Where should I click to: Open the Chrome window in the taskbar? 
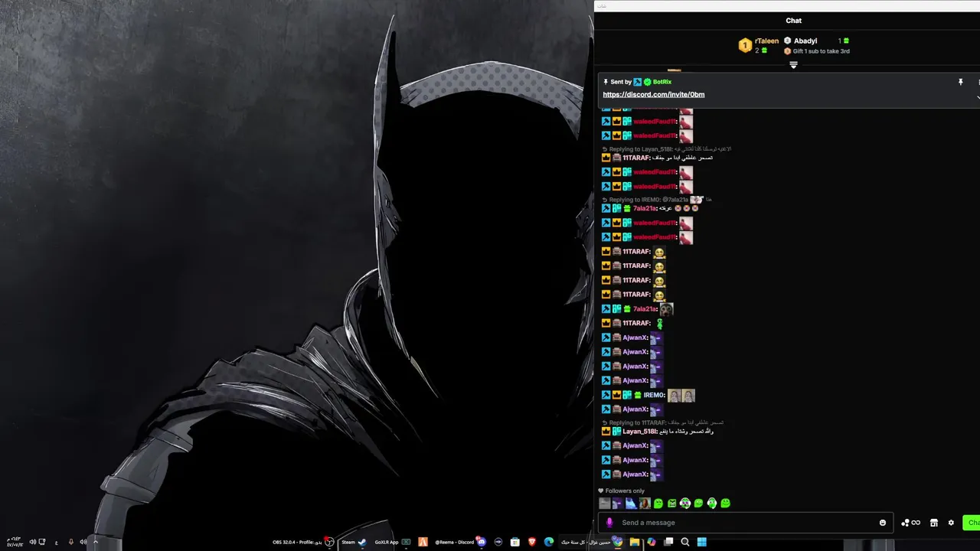(x=591, y=542)
